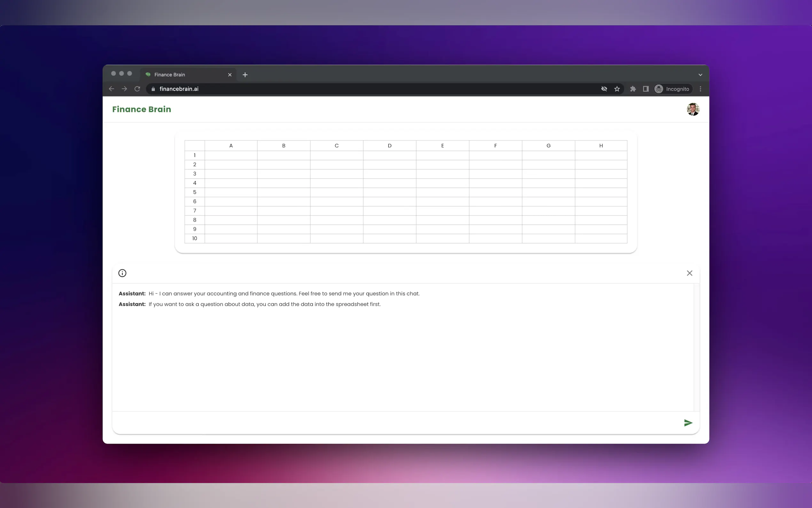Send the chat message with green arrow
The height and width of the screenshot is (508, 812).
[x=688, y=423]
